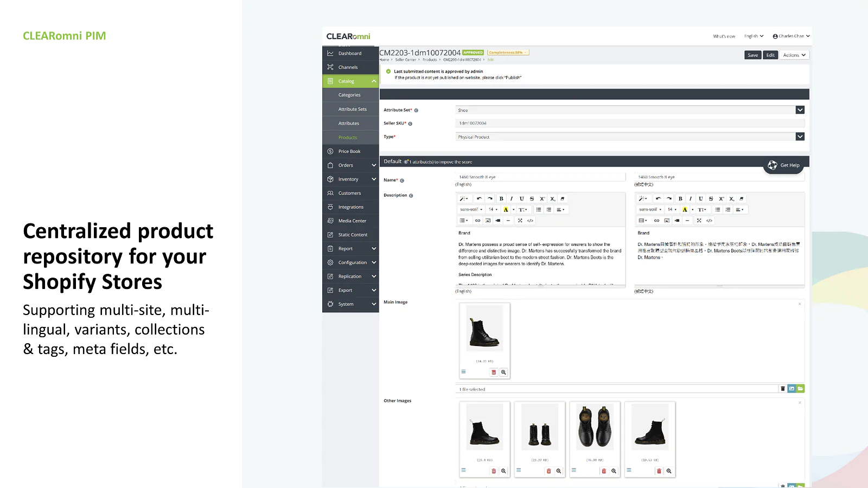The width and height of the screenshot is (868, 488).
Task: Open Price Book in the sidebar
Action: click(x=350, y=151)
